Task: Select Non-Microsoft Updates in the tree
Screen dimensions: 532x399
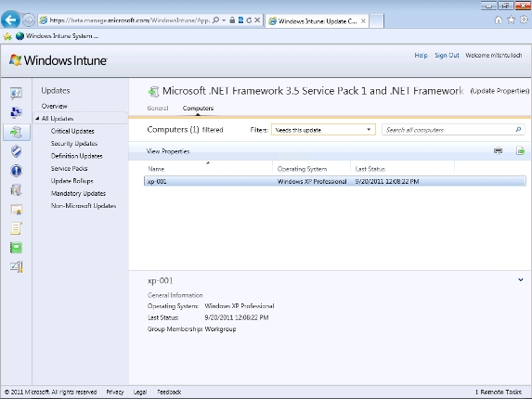Action: (84, 206)
